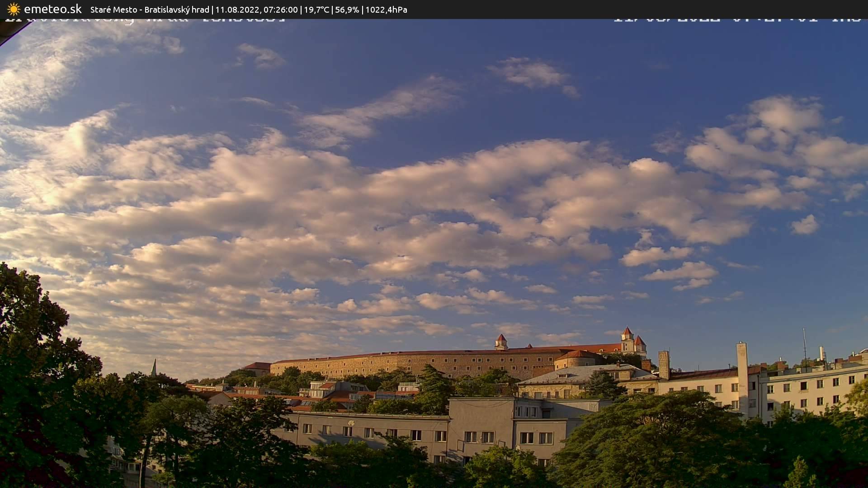
Task: Click the timestamp 11.08.2022, 07:26:00
Action: 256,9
